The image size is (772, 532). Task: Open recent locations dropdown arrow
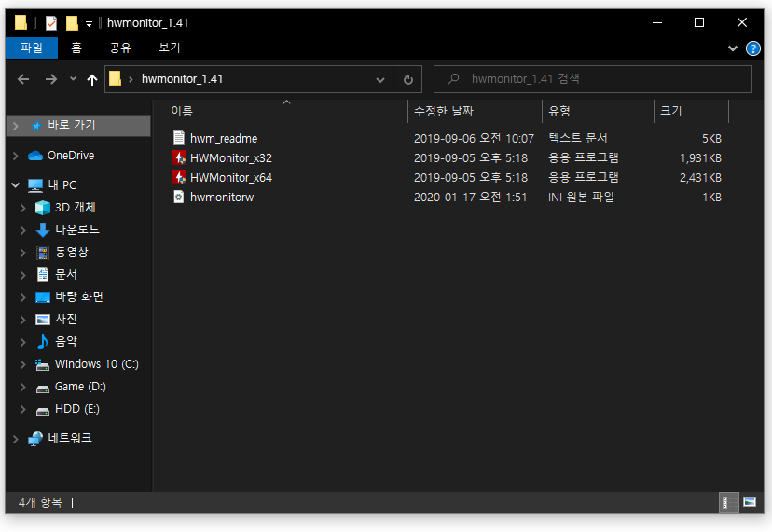coord(73,79)
